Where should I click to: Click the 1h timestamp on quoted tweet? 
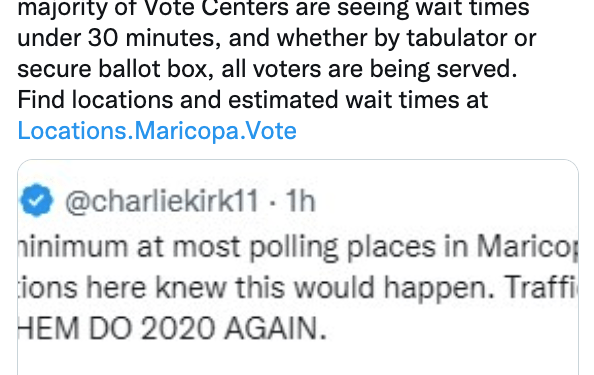click(300, 201)
